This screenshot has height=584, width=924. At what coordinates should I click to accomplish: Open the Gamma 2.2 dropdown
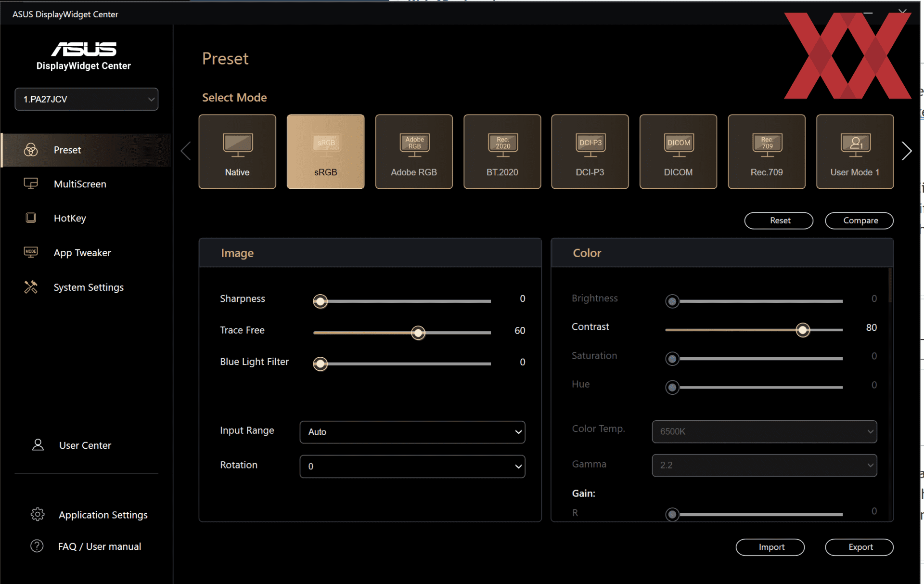(764, 465)
